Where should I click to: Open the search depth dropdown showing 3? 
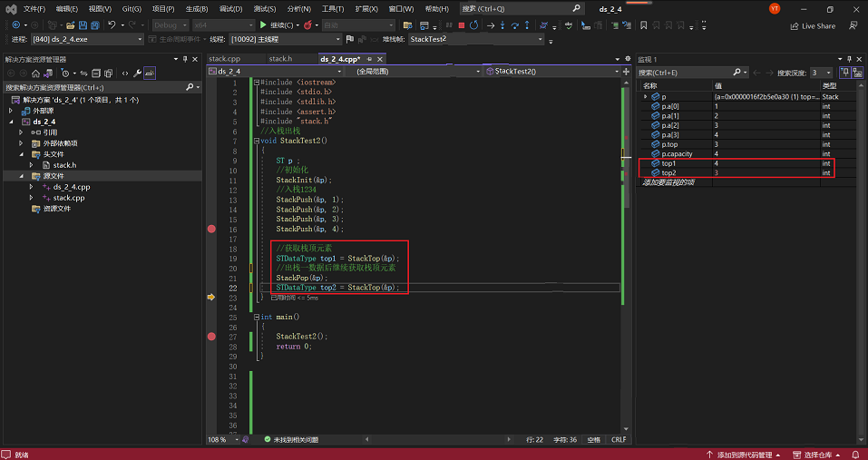click(821, 73)
